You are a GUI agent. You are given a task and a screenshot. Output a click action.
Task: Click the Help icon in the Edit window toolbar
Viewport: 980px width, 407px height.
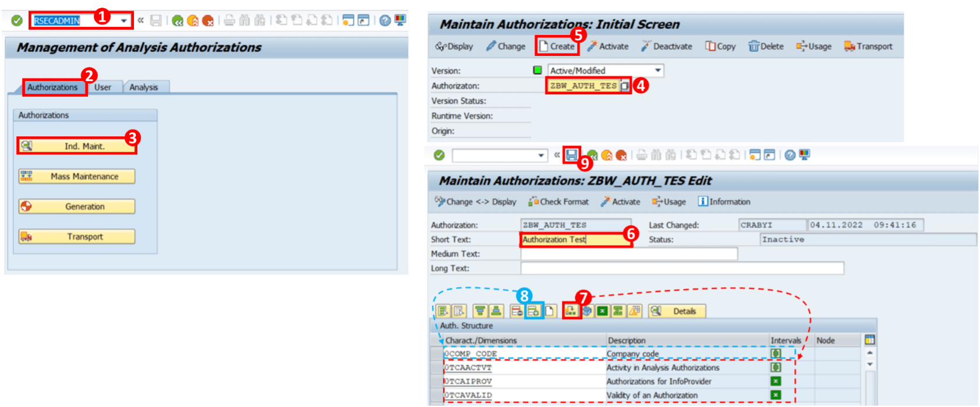pyautogui.click(x=790, y=155)
